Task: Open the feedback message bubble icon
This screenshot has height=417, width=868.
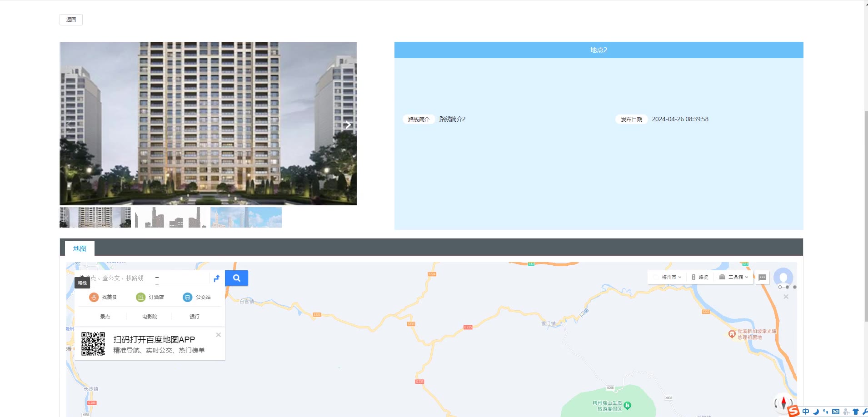Action: (762, 277)
